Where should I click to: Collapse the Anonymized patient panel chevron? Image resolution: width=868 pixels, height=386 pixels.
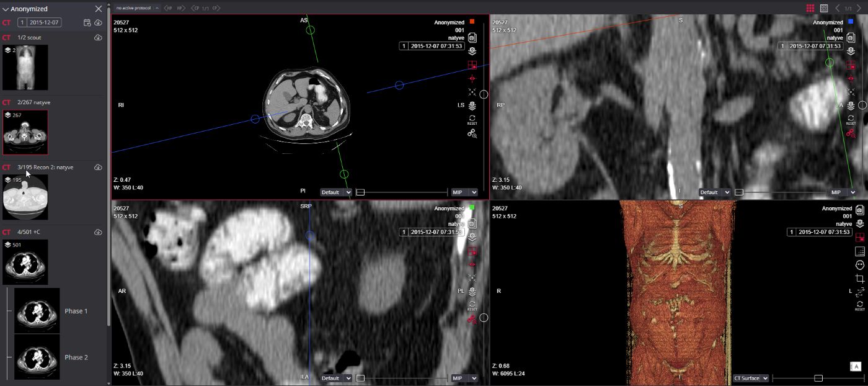coord(6,9)
